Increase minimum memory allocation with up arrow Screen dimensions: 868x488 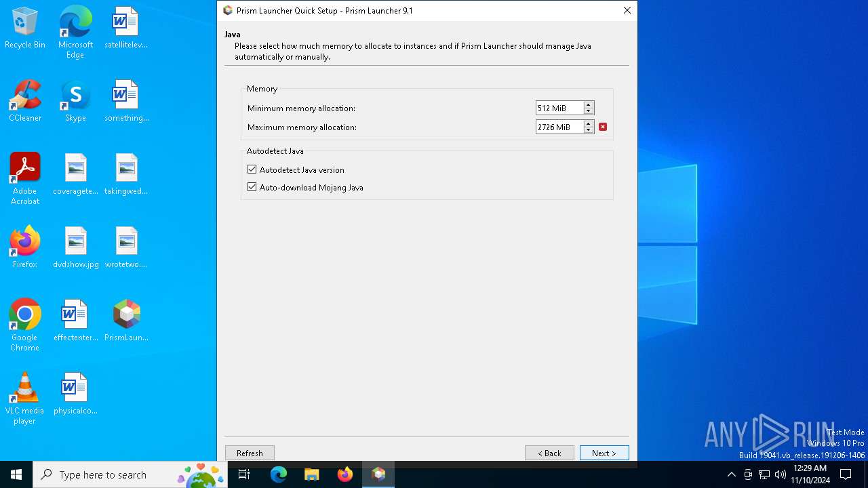pyautogui.click(x=589, y=105)
